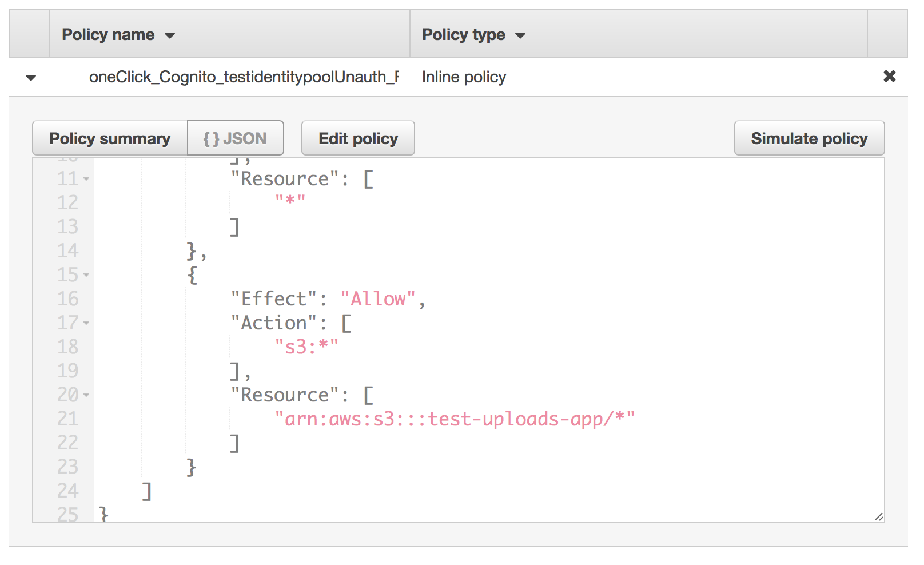Fold the Resource array at line 20

(86, 395)
